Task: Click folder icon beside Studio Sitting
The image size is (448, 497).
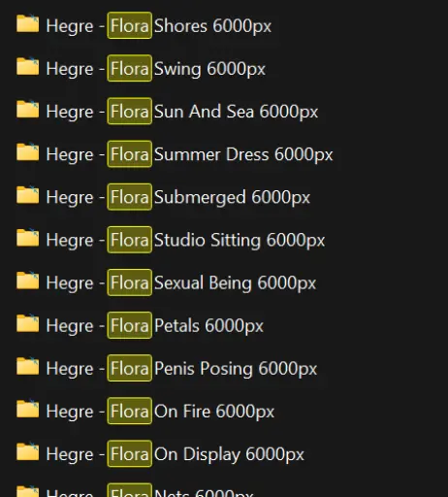Action: point(27,238)
